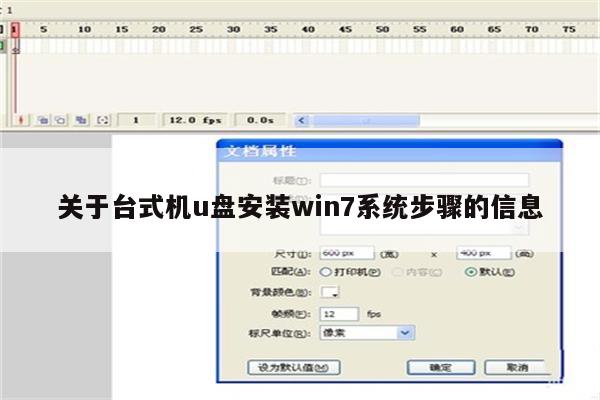The width and height of the screenshot is (600, 400).
Task: Click the timeline horizontal scrollbar thumb
Action: (366, 121)
